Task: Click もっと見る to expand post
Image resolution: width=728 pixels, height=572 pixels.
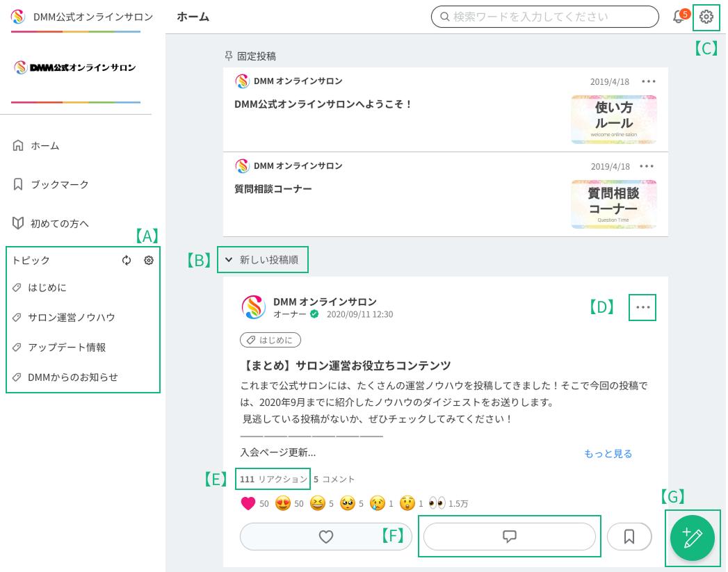Action: tap(608, 453)
